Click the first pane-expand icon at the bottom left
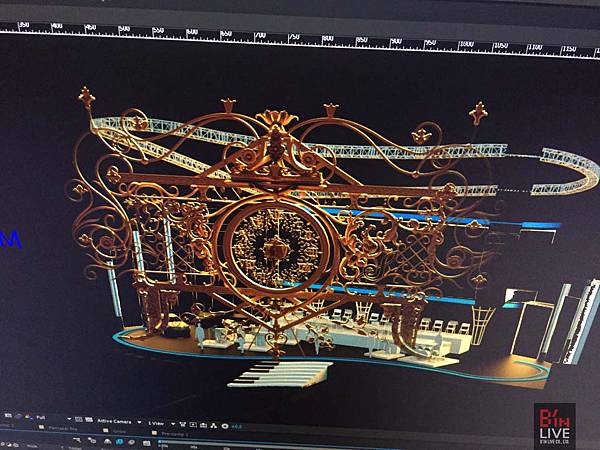 click(x=3, y=444)
